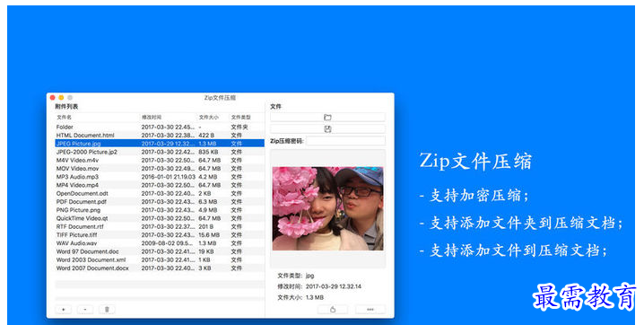Select the JPEG-2000 Picture.jp2 row
644x325 pixels.
click(160, 152)
